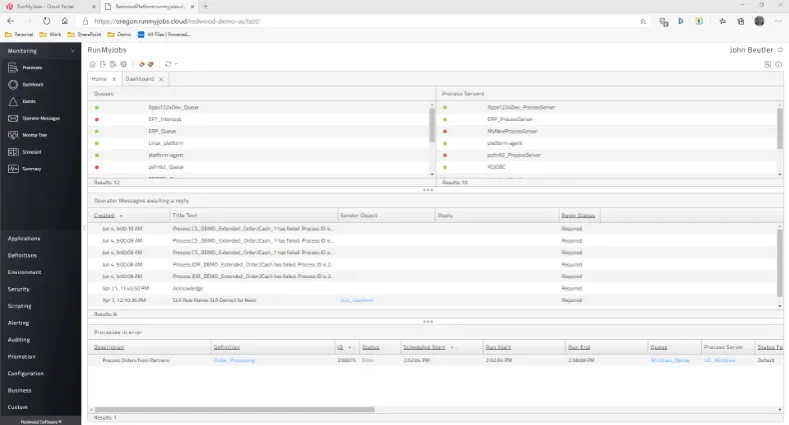This screenshot has height=425, width=789.
Task: Switch to the Home tab
Action: click(99, 79)
